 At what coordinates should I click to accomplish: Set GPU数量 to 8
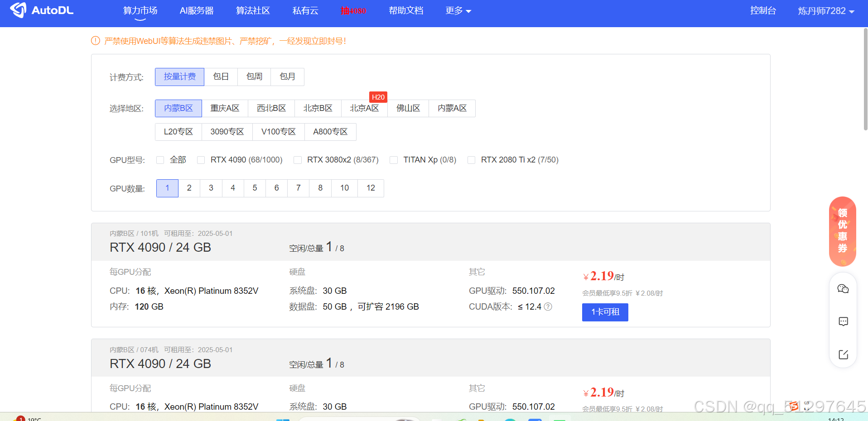pyautogui.click(x=320, y=188)
